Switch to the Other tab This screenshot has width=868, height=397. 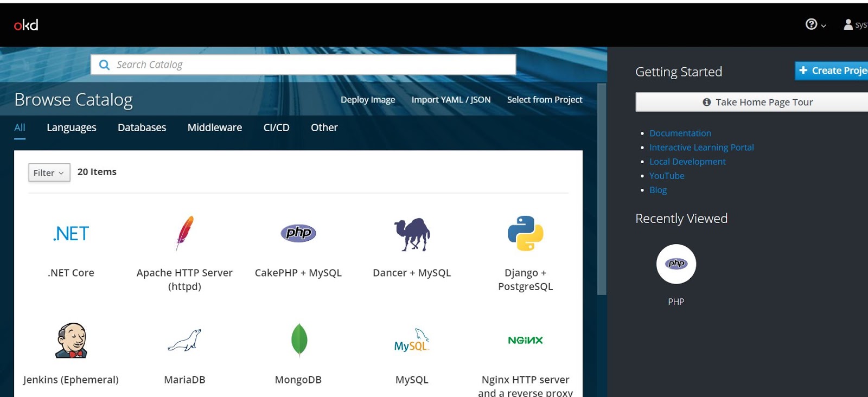[324, 127]
